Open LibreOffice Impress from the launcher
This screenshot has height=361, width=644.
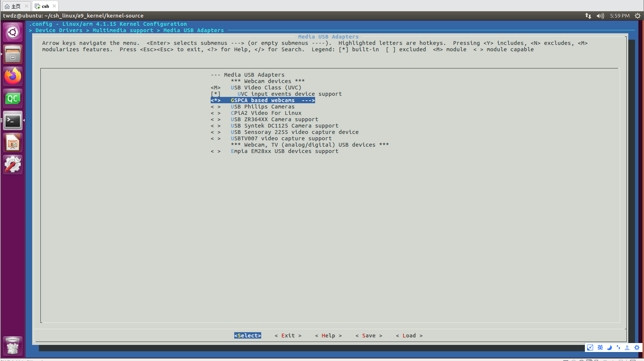coord(12,143)
